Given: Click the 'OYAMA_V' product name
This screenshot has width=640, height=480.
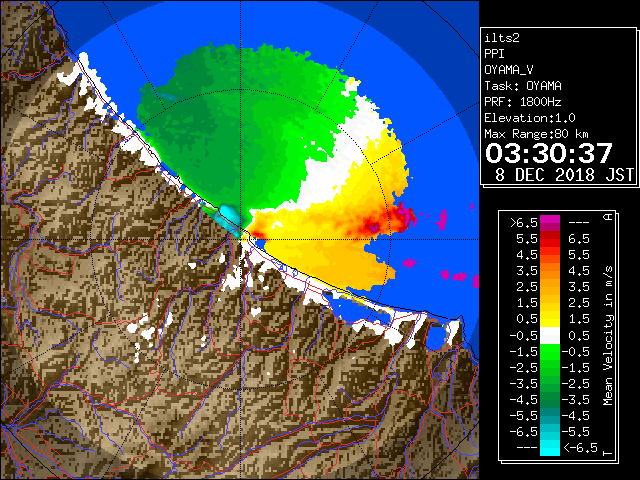Looking at the screenshot, I should 509,70.
